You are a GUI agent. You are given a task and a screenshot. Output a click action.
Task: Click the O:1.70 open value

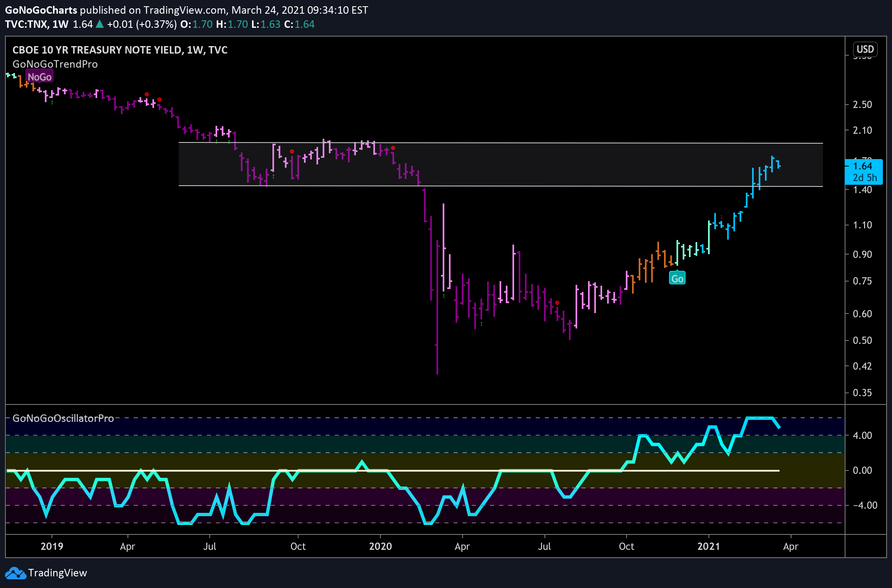tap(196, 24)
